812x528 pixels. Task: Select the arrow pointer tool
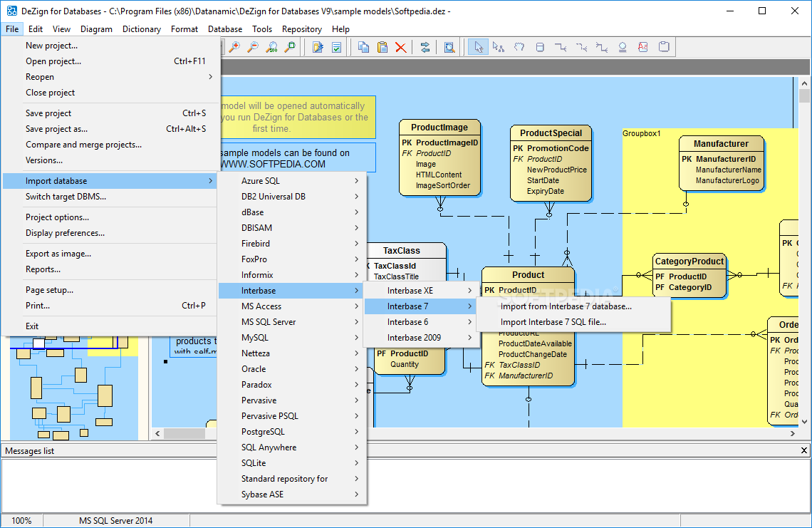pos(478,47)
